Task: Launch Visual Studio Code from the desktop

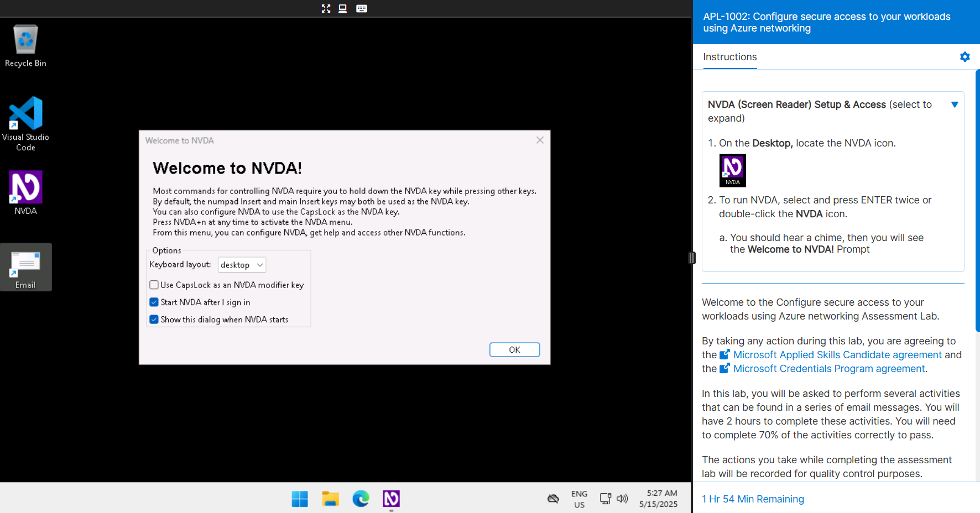Action: pyautogui.click(x=25, y=118)
